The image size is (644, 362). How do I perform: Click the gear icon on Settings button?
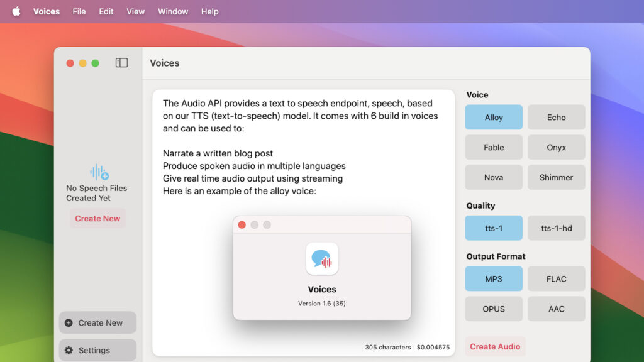pos(69,350)
